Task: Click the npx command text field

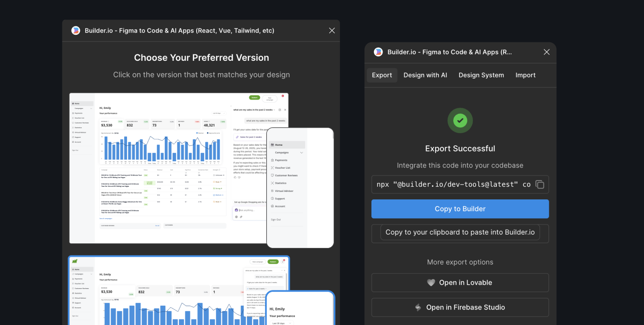Action: pos(460,185)
